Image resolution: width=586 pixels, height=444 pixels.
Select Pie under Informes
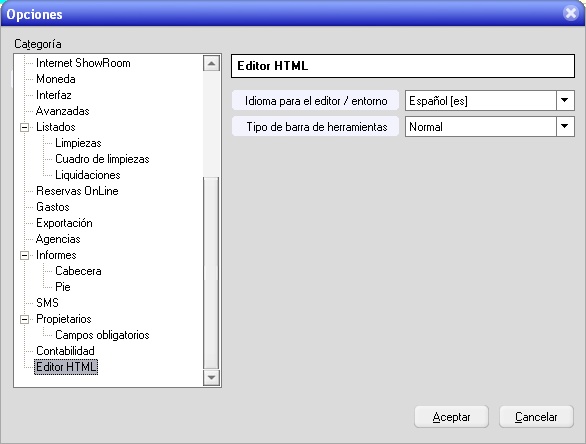click(x=63, y=287)
